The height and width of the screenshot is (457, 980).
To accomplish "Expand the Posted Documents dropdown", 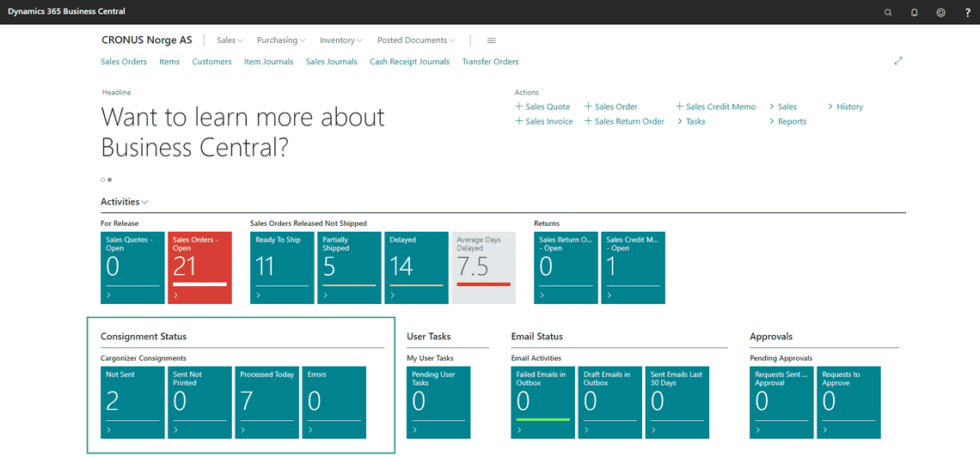I will click(x=416, y=40).
